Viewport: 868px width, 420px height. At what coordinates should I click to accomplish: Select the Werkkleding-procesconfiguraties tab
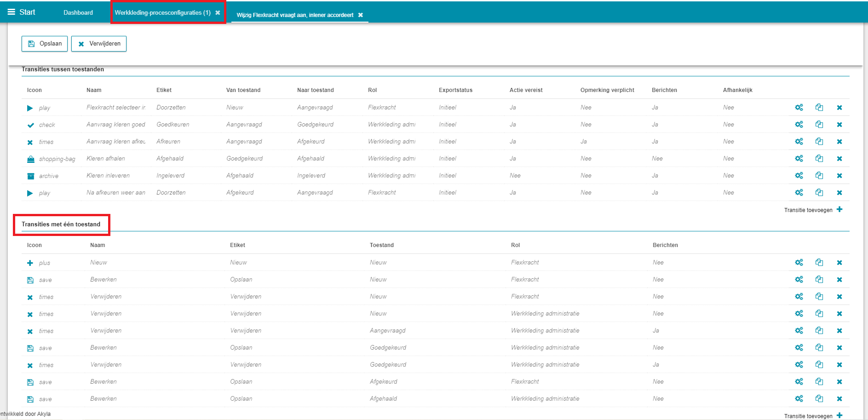162,12
